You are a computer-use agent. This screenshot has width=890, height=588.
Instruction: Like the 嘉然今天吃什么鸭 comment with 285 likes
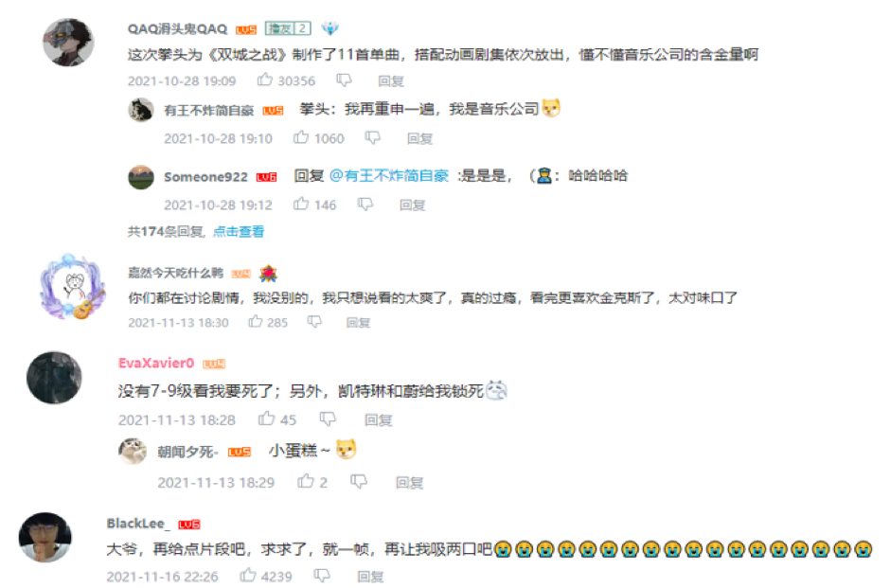pos(256,321)
